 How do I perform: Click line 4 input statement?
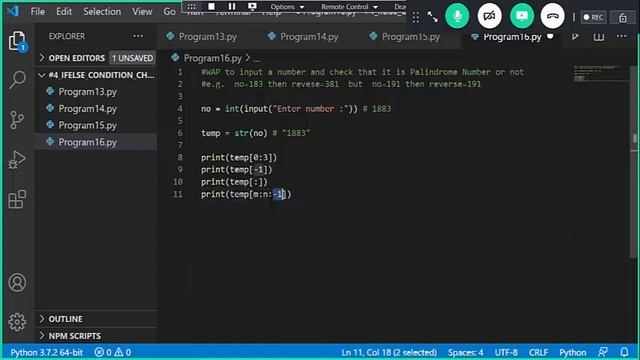[296, 109]
